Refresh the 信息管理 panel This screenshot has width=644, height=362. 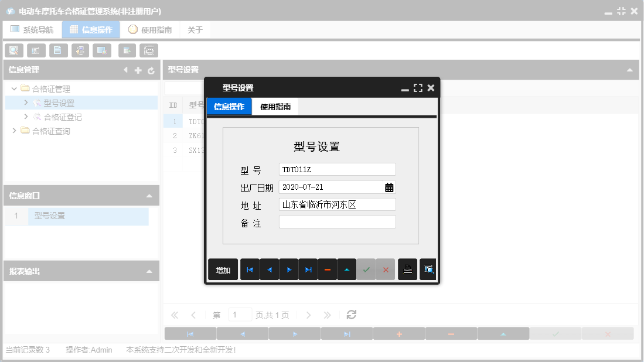coord(151,70)
